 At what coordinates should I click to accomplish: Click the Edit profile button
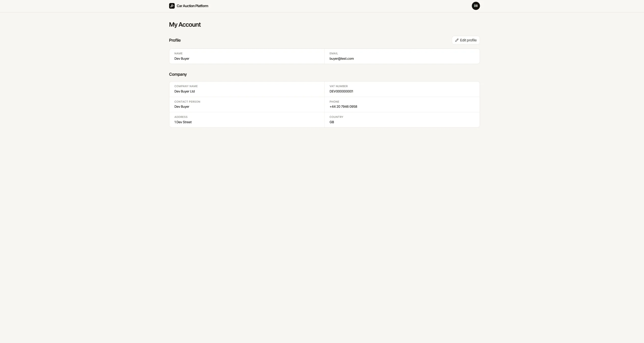click(x=466, y=40)
